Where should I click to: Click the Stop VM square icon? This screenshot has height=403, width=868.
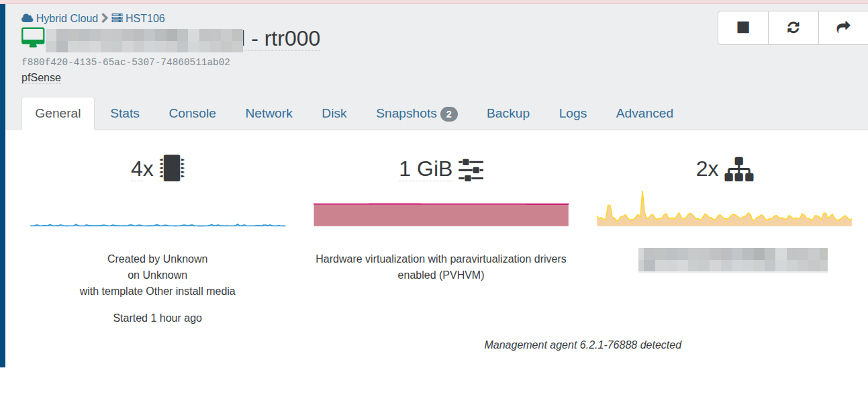742,28
